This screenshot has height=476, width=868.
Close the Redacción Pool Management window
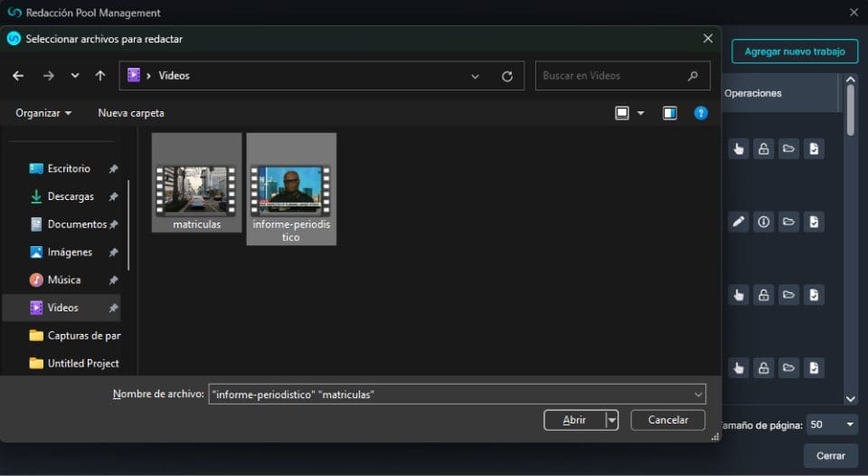tap(854, 12)
